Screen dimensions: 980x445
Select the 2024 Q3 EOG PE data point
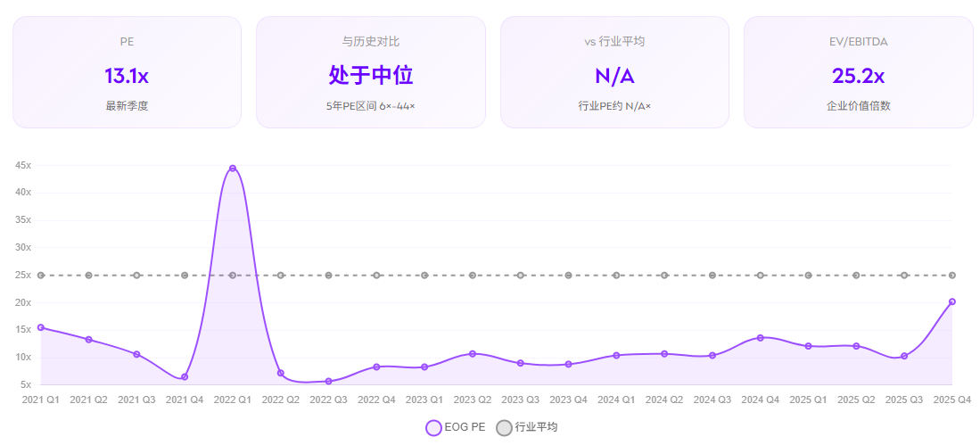point(712,355)
